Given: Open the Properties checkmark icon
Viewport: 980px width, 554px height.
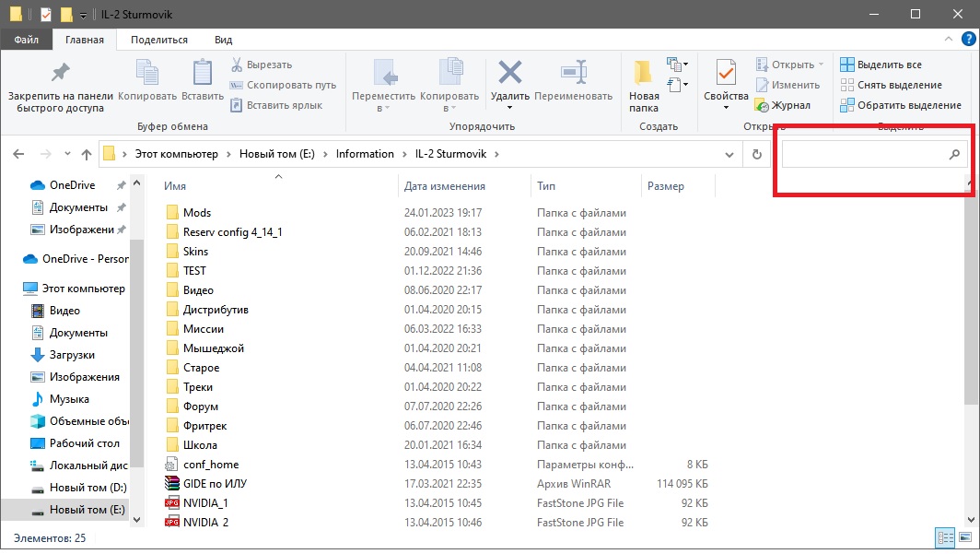Looking at the screenshot, I should coord(726,73).
